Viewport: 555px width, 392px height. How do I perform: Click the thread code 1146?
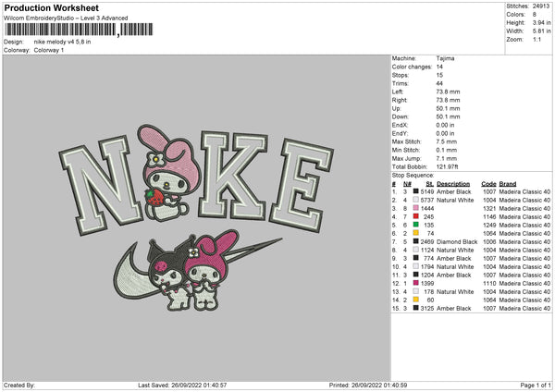click(x=489, y=216)
